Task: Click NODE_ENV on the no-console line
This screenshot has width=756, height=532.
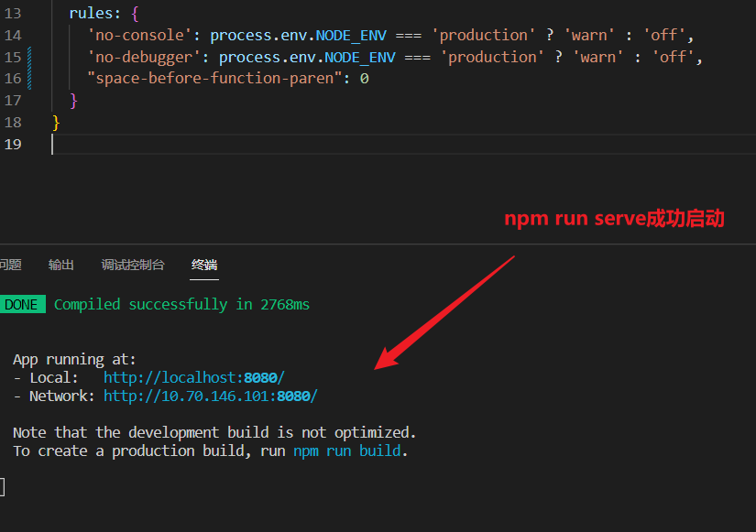Action: point(352,35)
